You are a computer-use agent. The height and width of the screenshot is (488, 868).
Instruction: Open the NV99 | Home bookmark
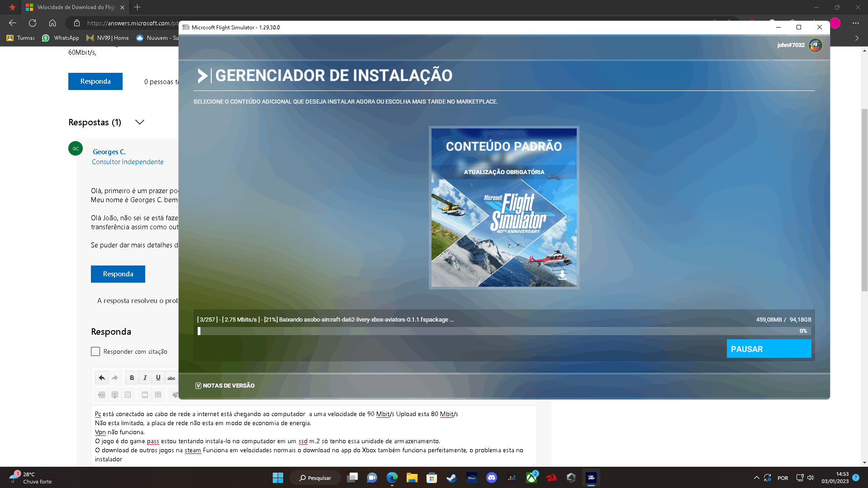coord(108,38)
